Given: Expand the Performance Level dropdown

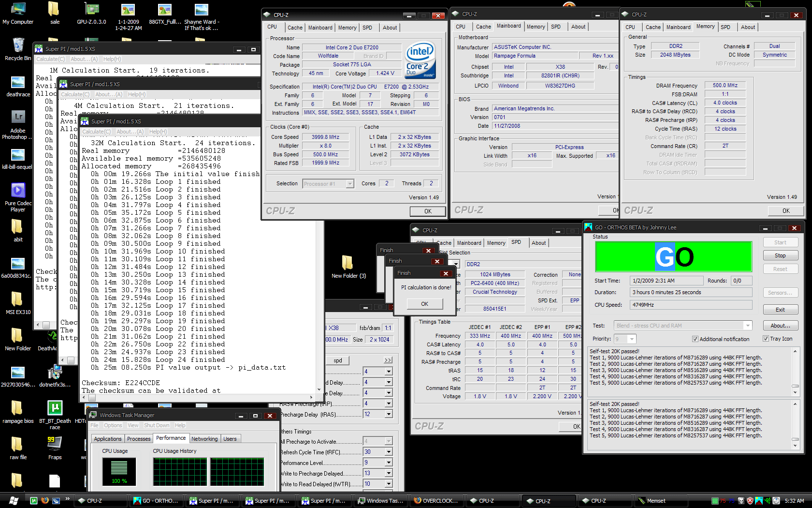Looking at the screenshot, I should 388,463.
